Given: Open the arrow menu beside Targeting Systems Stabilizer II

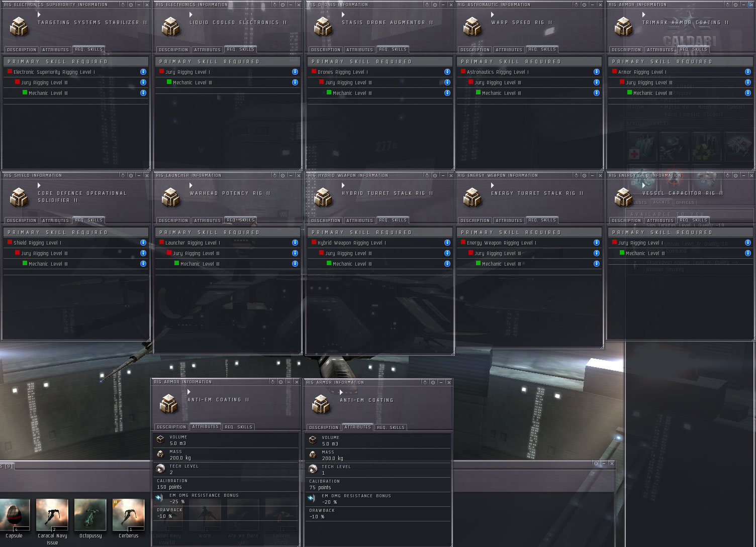Looking at the screenshot, I should 39,15.
